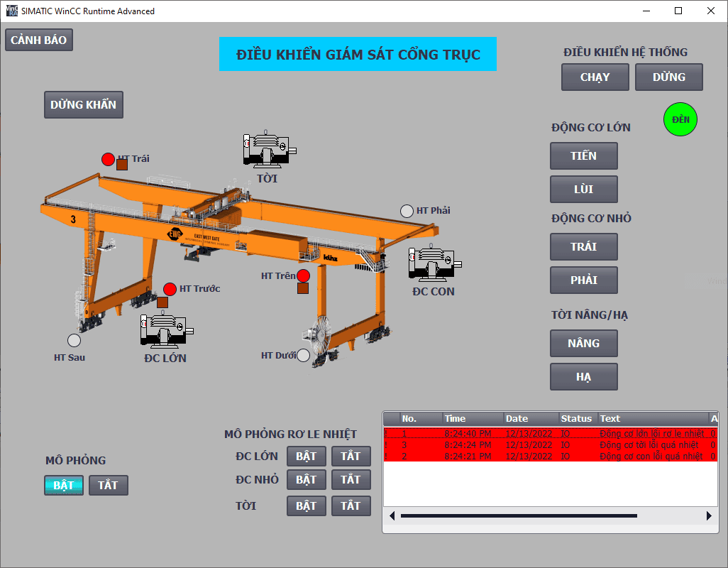Click the ĐIỀU KHIỂN GIÁM SÁT CỔNG TRỤC title

(358, 55)
